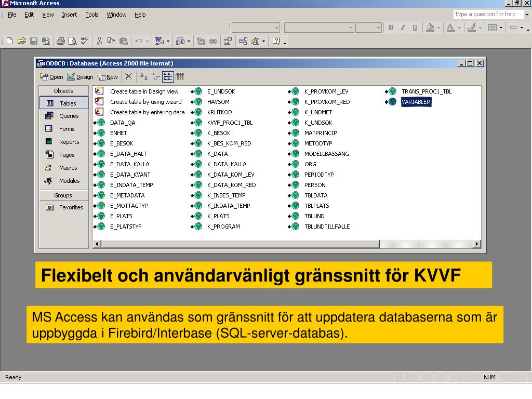Open the View menu
532x399 pixels.
(48, 15)
